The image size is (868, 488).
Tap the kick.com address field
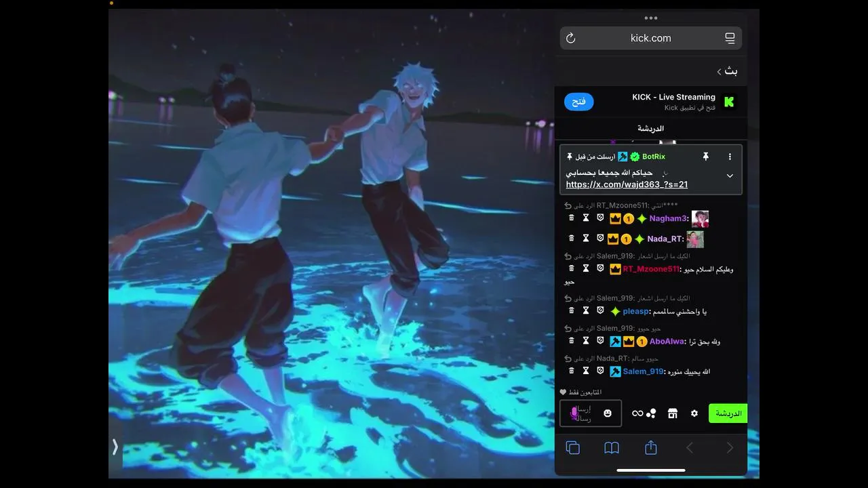(x=651, y=38)
